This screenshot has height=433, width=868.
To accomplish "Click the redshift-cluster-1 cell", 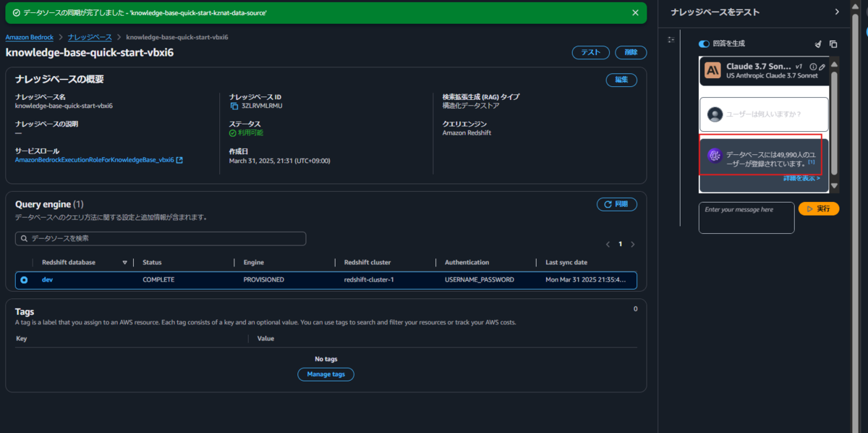I will 369,279.
